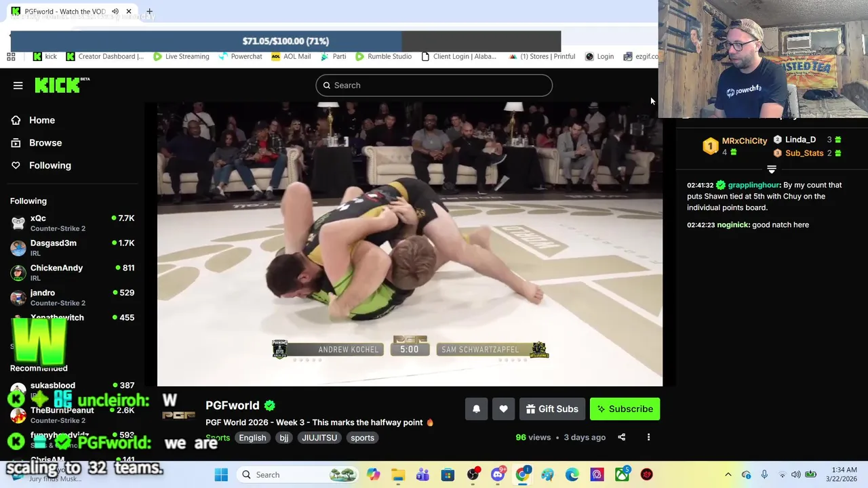Click Linda_D in gifter leaderboard

click(x=808, y=140)
